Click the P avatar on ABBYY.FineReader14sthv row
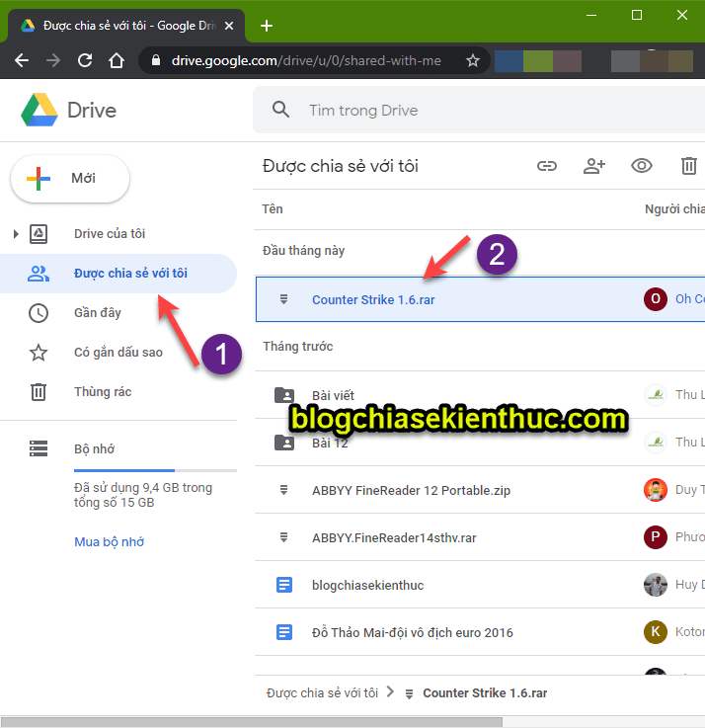Screen dimensions: 705x728 pyautogui.click(x=656, y=537)
